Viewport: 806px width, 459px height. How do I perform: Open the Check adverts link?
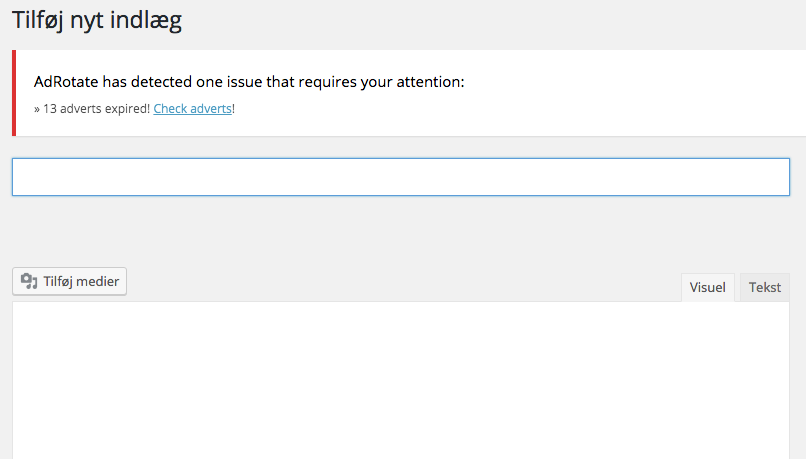pos(192,109)
